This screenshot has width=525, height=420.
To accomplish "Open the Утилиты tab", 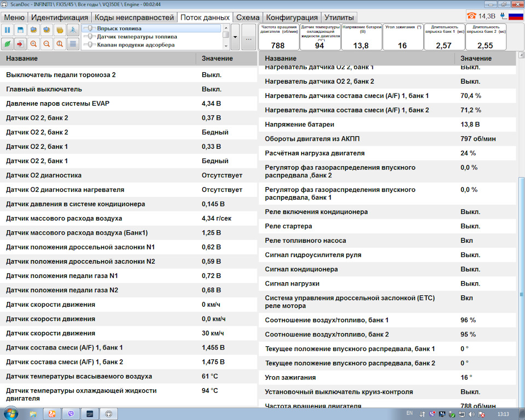I will [339, 17].
